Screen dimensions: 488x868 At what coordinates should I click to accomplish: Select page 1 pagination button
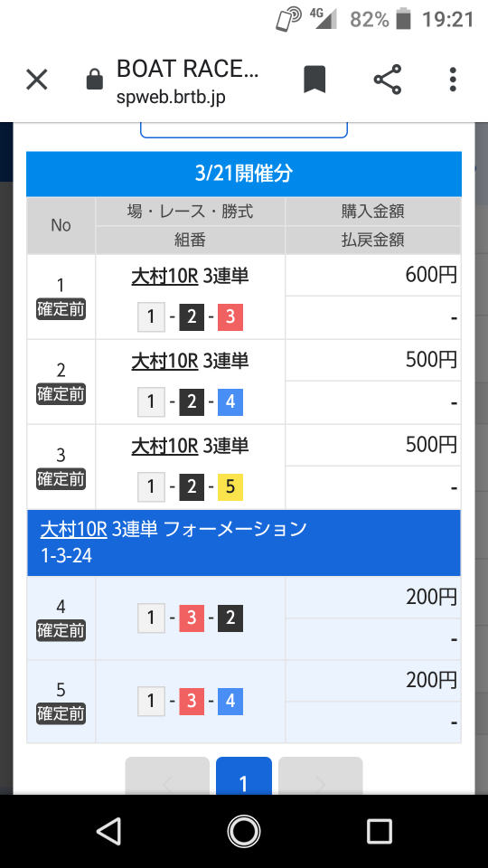tap(243, 776)
